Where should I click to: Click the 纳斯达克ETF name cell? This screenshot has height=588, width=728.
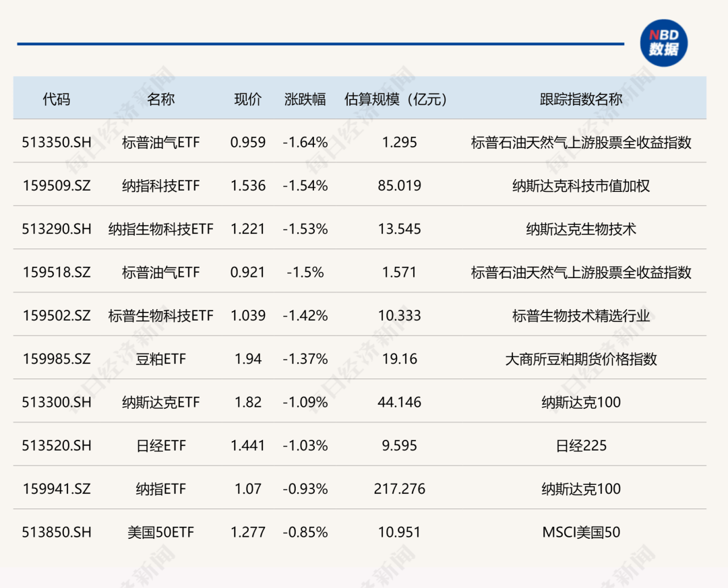point(160,402)
